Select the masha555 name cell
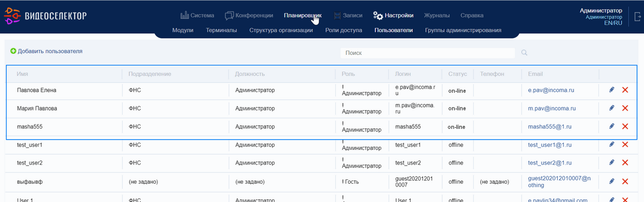The height and width of the screenshot is (202, 644). tap(30, 127)
